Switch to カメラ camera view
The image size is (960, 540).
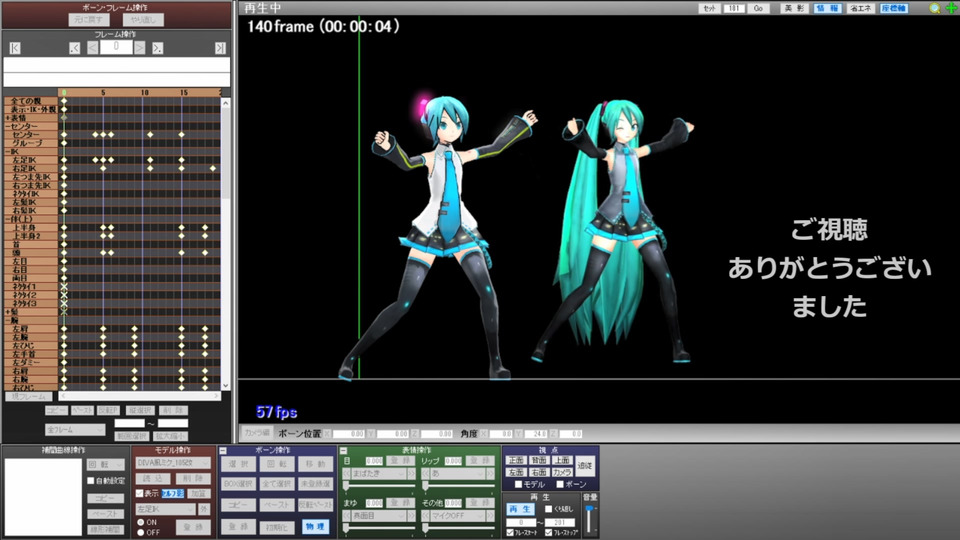[x=561, y=473]
